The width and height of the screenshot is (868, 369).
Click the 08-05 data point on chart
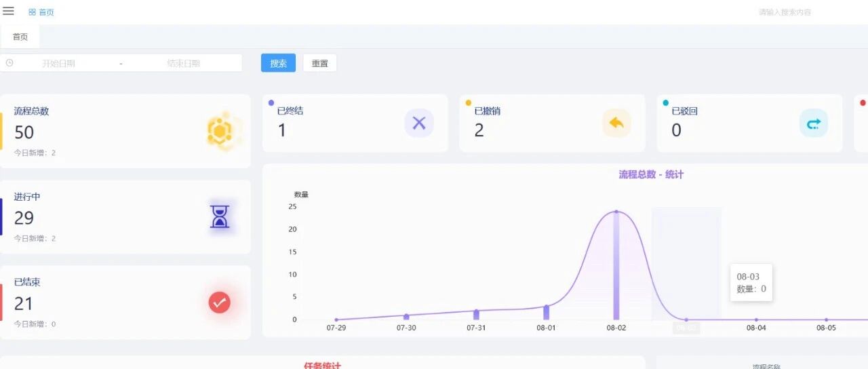coord(826,319)
